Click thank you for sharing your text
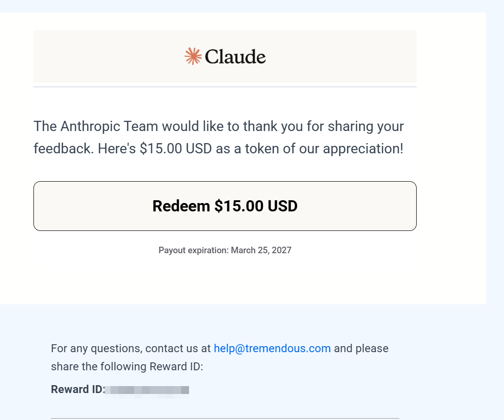 323,126
